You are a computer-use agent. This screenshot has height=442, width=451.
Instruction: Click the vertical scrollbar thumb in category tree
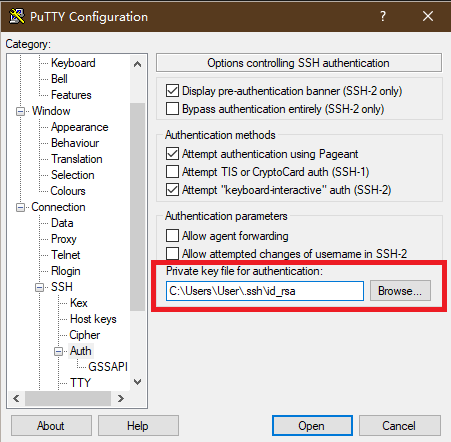pos(137,207)
